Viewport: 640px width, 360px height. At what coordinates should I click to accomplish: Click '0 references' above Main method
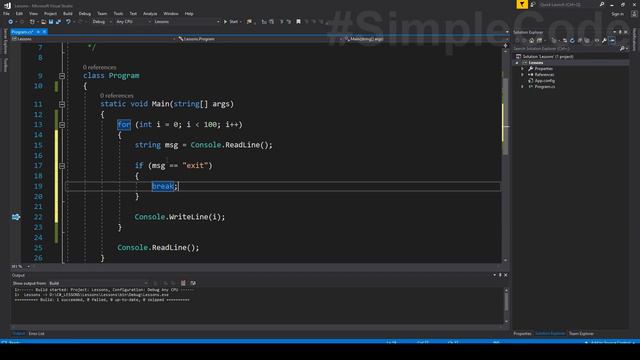117,96
